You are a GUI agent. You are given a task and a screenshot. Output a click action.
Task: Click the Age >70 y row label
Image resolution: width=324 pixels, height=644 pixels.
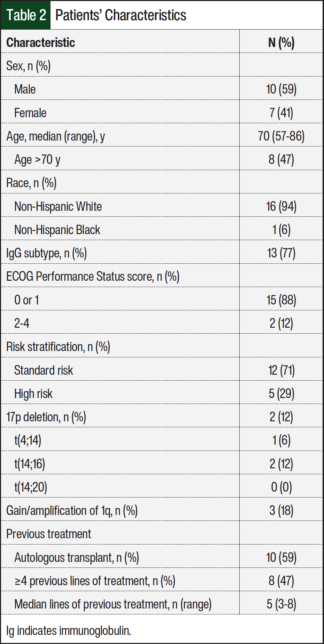click(37, 159)
